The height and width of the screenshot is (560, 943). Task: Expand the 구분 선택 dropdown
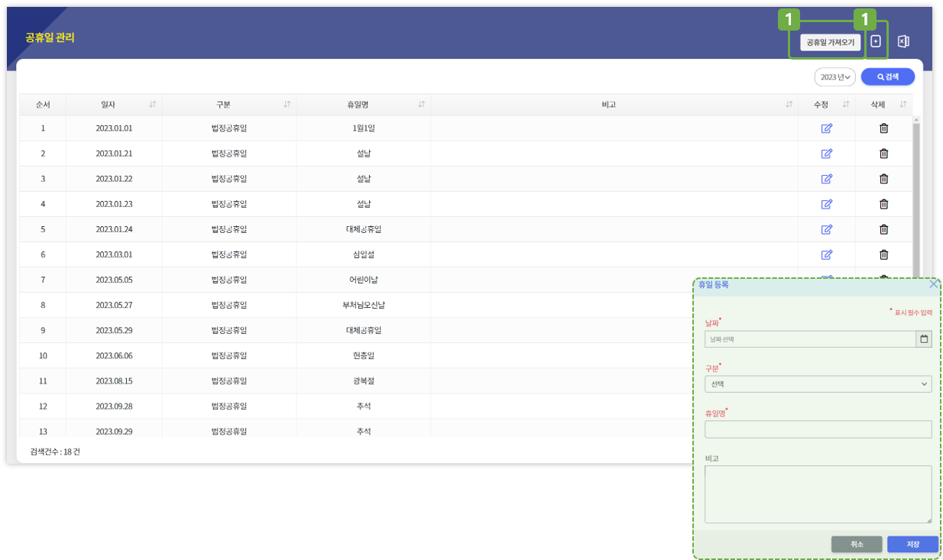coord(818,384)
